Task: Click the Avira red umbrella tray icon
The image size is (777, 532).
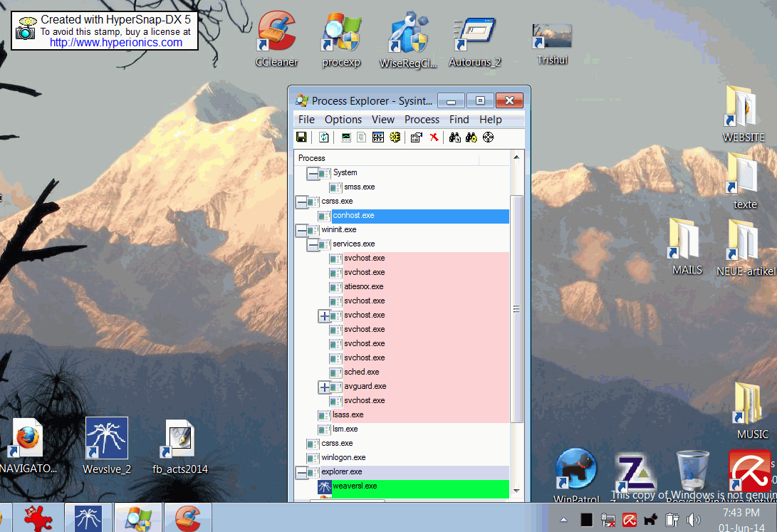Action: point(630,520)
